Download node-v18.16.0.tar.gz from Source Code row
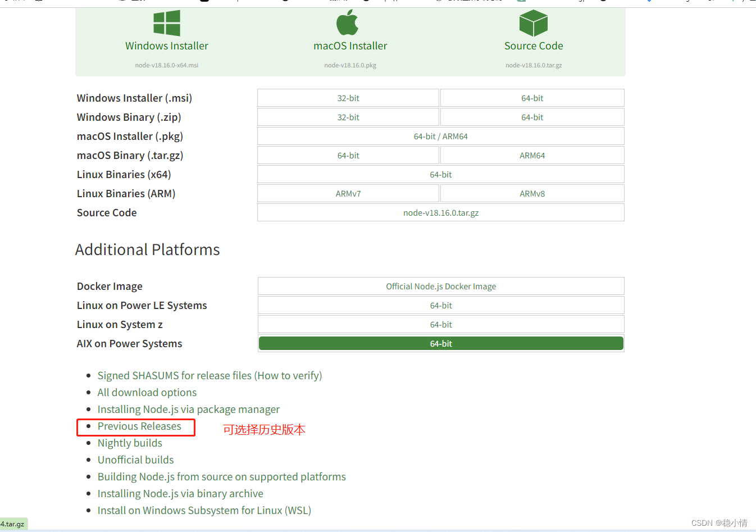756x532 pixels. [x=441, y=212]
